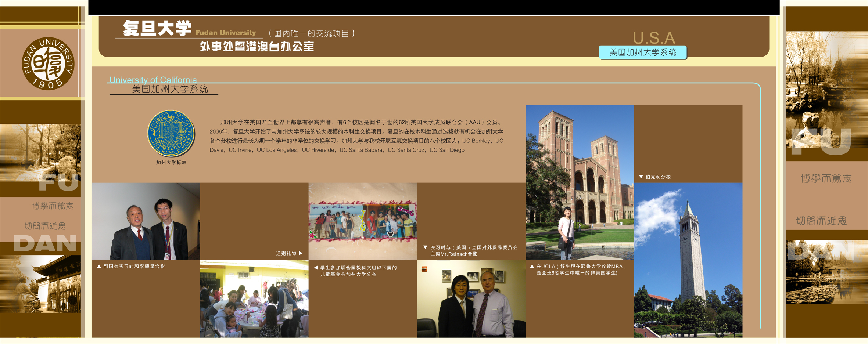Open the Berkeley clock tower photo

[x=688, y=260]
